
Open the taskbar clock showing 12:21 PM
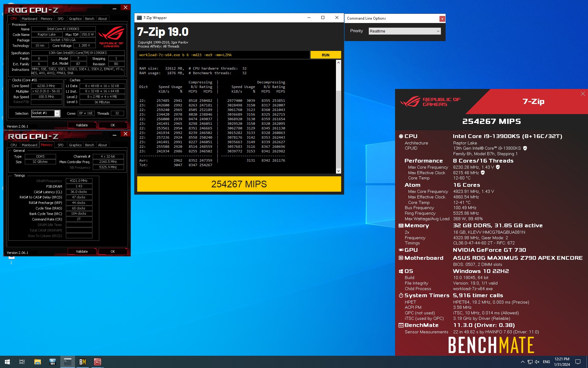(562, 362)
